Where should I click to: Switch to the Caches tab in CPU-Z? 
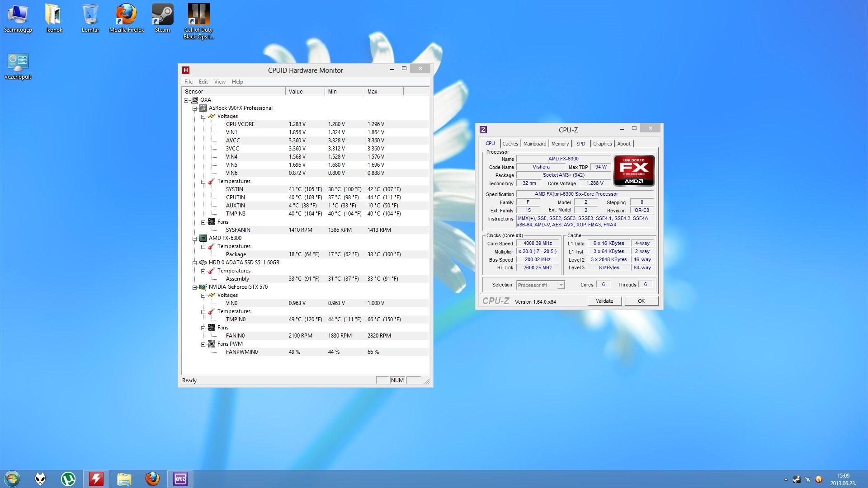tap(510, 144)
